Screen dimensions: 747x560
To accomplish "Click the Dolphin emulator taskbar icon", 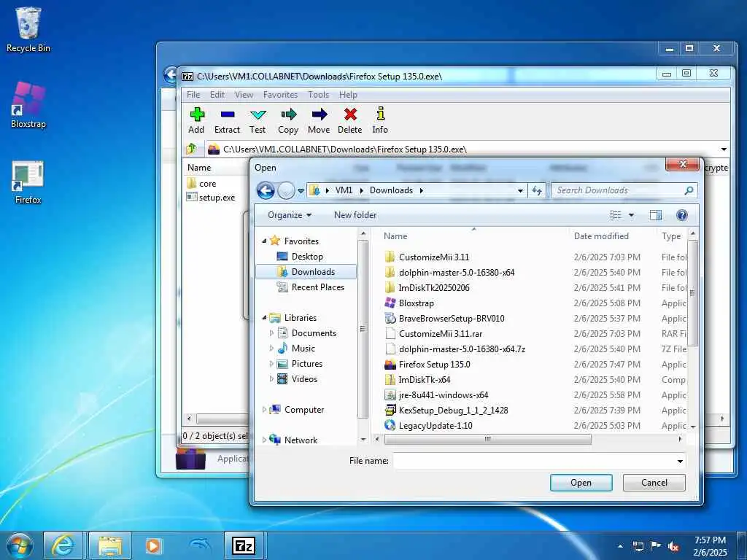I will click(x=198, y=545).
